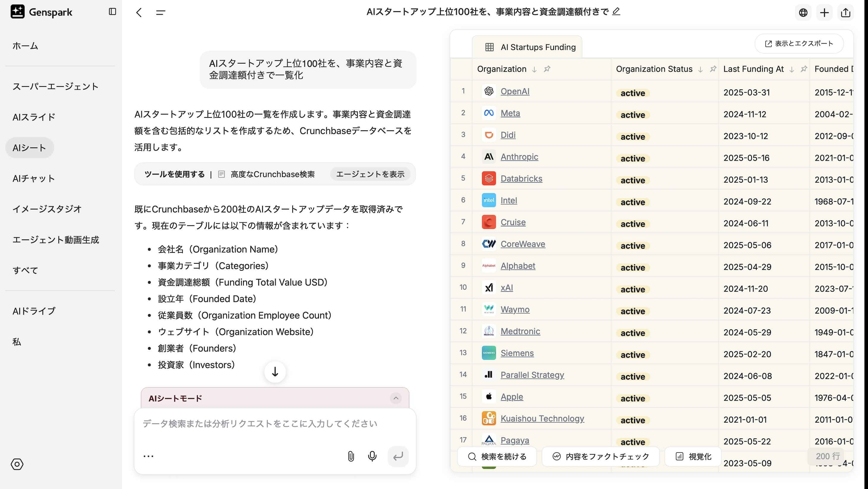
Task: Open the Didi organization link
Action: [x=508, y=135]
